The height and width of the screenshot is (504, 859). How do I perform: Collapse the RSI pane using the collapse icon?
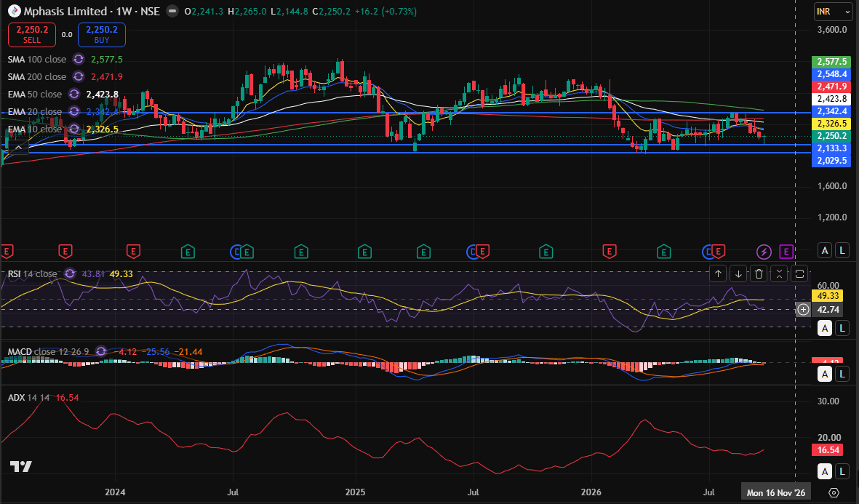[x=779, y=273]
